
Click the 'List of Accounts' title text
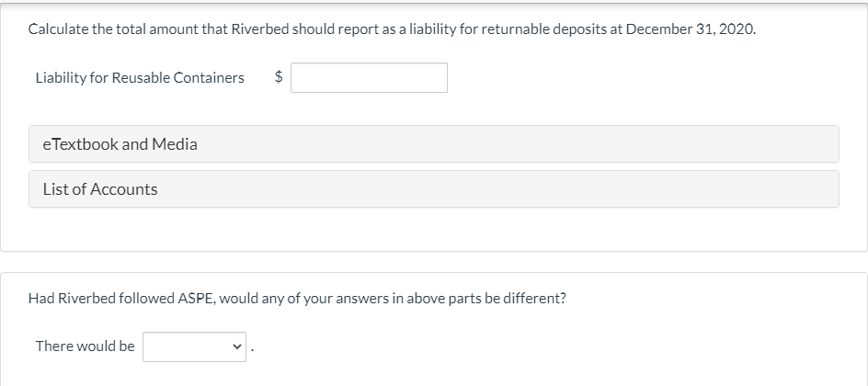100,189
